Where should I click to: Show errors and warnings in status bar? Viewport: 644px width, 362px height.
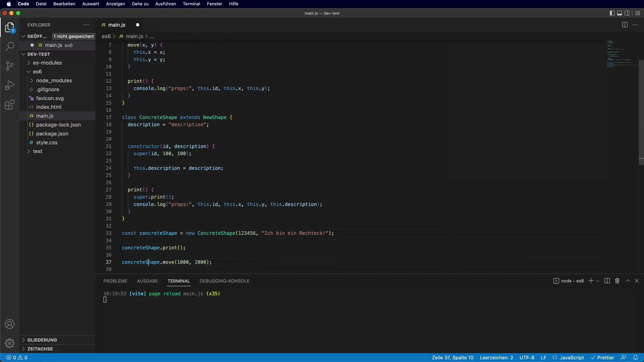coord(17,358)
